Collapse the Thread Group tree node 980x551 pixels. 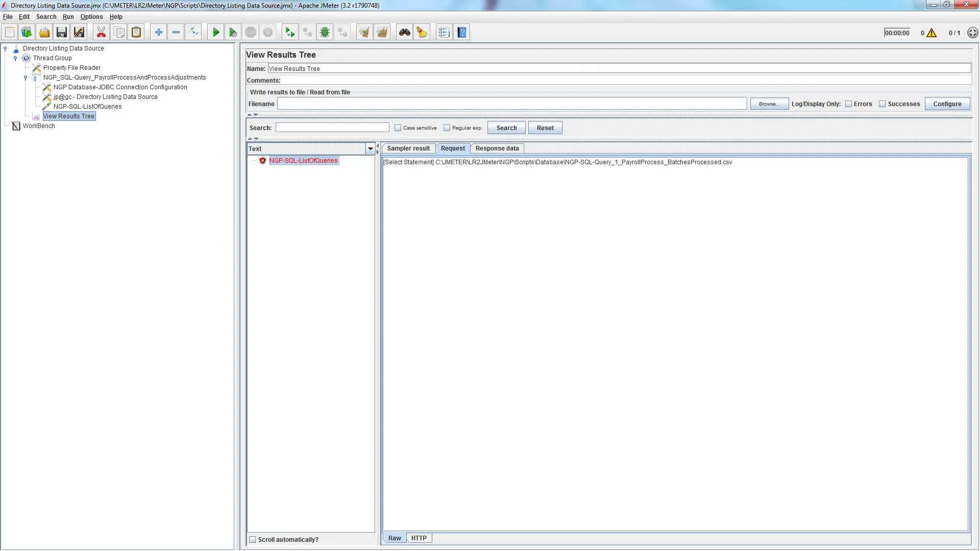pos(15,58)
